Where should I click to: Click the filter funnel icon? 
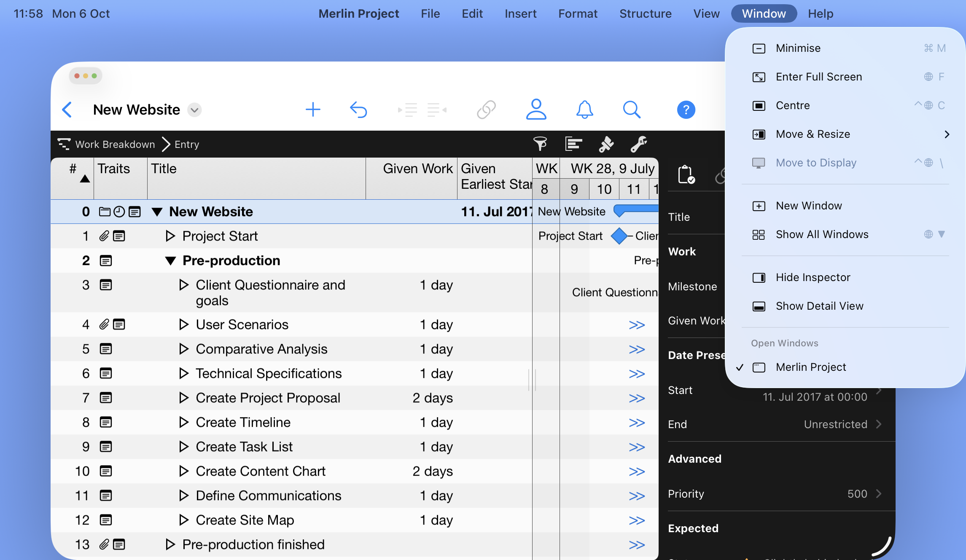(x=540, y=144)
